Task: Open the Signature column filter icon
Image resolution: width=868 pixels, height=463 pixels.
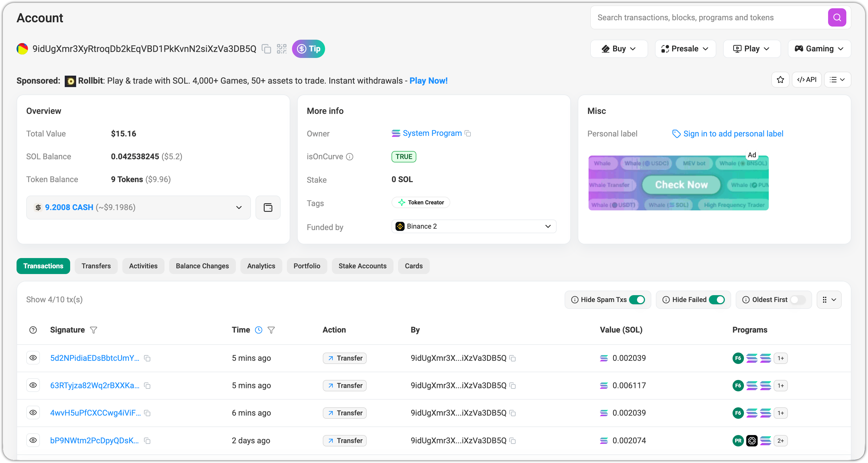Action: tap(94, 330)
